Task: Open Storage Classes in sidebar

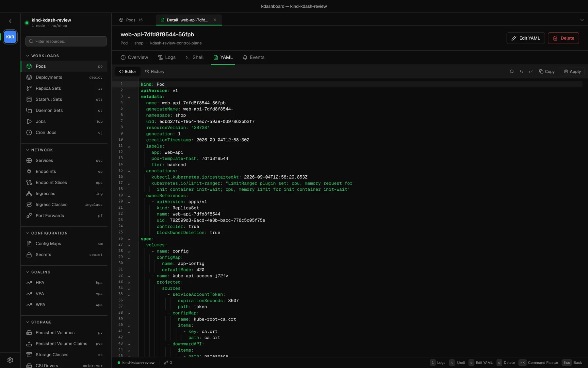Action: tap(64, 355)
